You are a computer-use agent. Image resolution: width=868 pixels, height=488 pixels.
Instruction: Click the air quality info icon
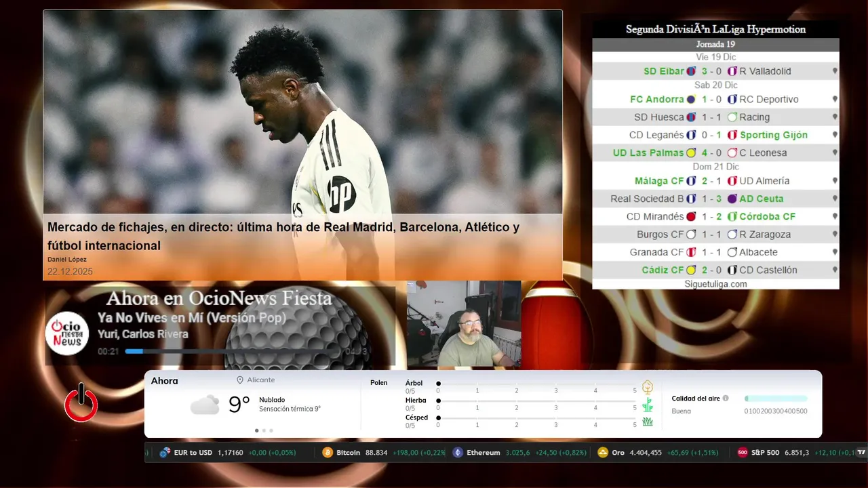[x=726, y=399]
